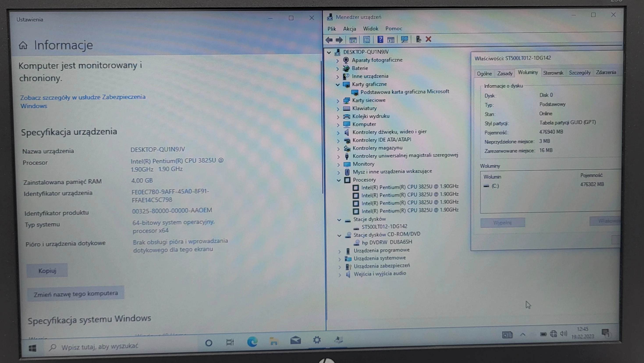The image size is (644, 363).
Task: Click the Show/hide console tree toolbar icon
Action: pos(353,40)
